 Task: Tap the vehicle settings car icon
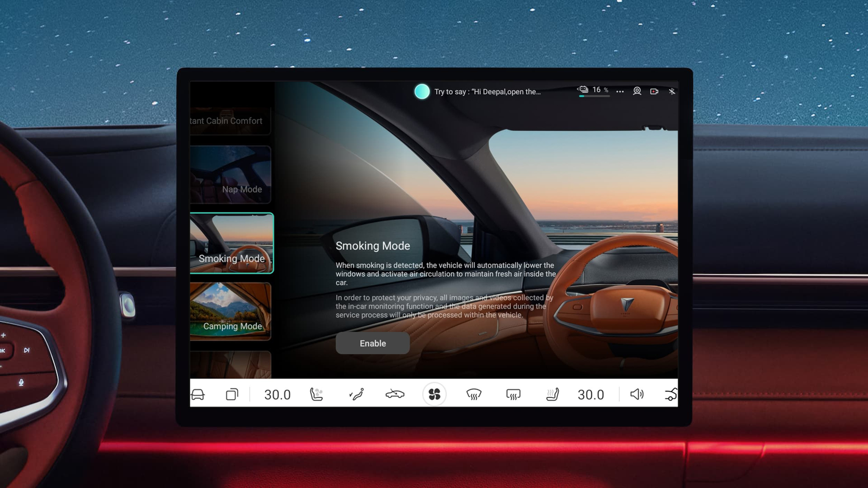click(198, 394)
